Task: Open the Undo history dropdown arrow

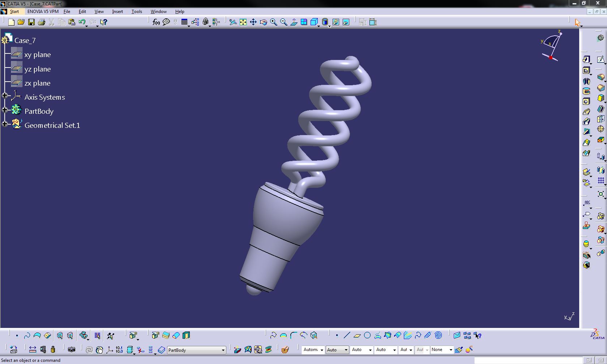Action: pyautogui.click(x=87, y=26)
